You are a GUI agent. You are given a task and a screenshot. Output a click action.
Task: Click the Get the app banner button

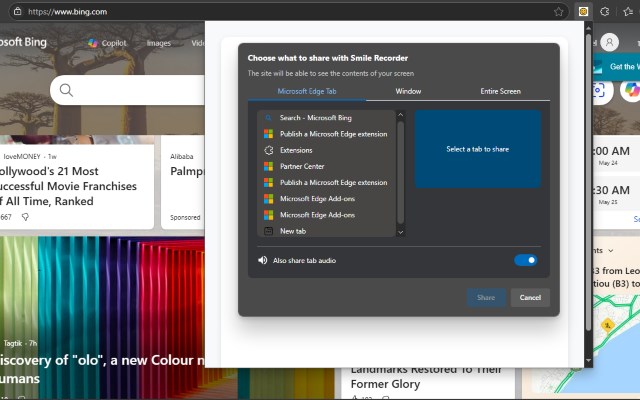[616, 67]
